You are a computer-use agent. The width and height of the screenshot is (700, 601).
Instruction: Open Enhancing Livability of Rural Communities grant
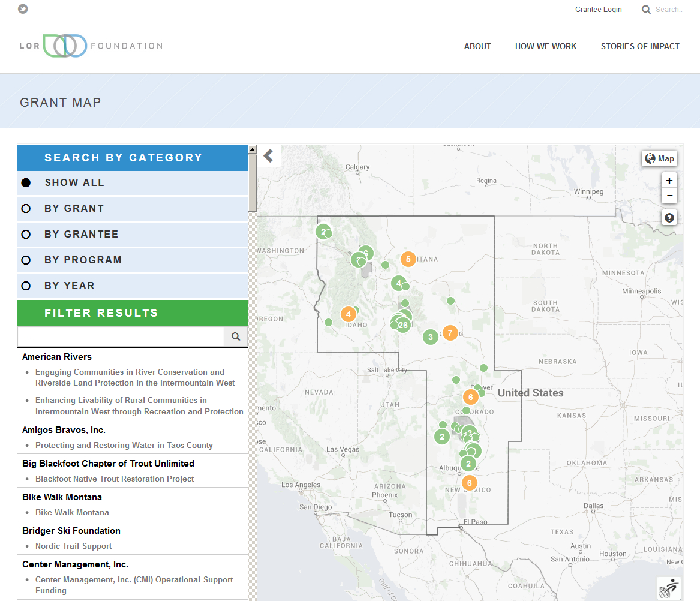click(139, 406)
